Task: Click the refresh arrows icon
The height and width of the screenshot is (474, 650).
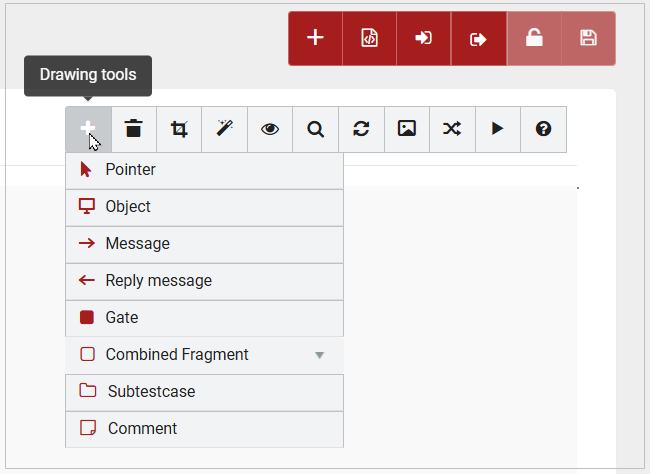Action: point(361,129)
